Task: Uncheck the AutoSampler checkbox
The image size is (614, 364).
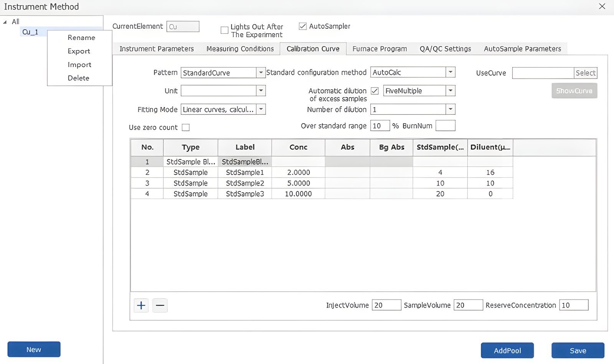Action: [303, 26]
